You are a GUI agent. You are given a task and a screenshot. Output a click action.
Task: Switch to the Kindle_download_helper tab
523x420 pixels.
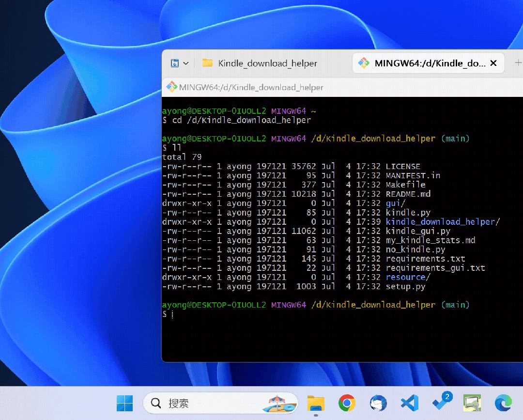coord(268,63)
